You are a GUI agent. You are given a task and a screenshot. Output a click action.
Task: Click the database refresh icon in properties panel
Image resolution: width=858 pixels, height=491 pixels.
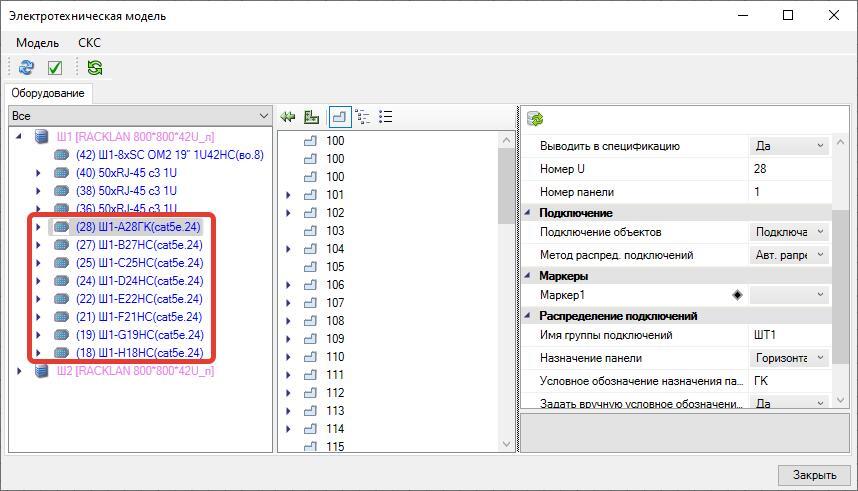pyautogui.click(x=535, y=119)
